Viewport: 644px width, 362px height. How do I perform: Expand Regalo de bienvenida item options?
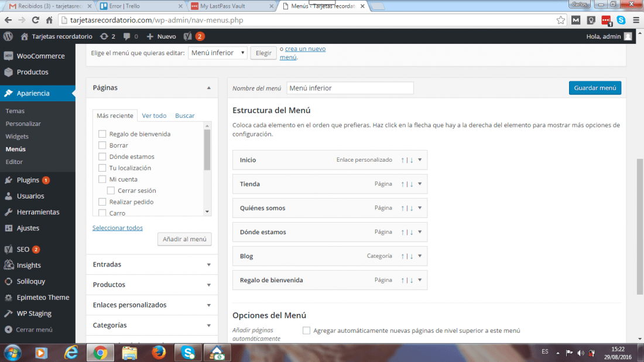[x=420, y=280]
